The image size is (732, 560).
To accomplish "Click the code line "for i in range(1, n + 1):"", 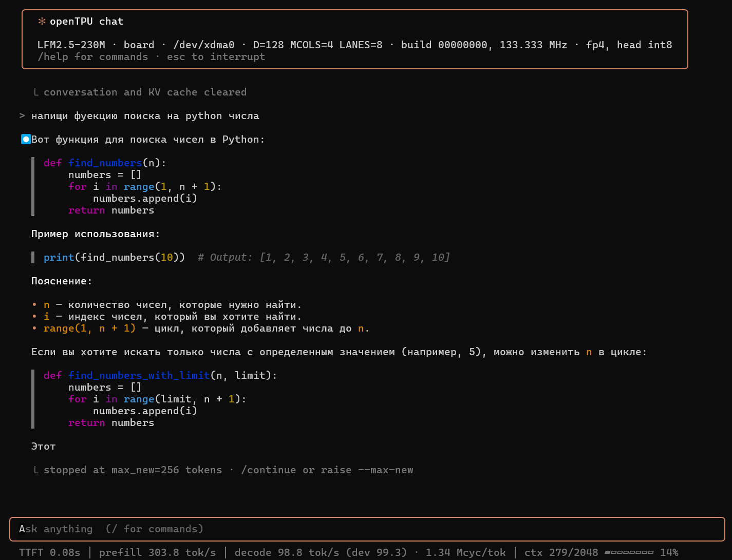I will (145, 187).
